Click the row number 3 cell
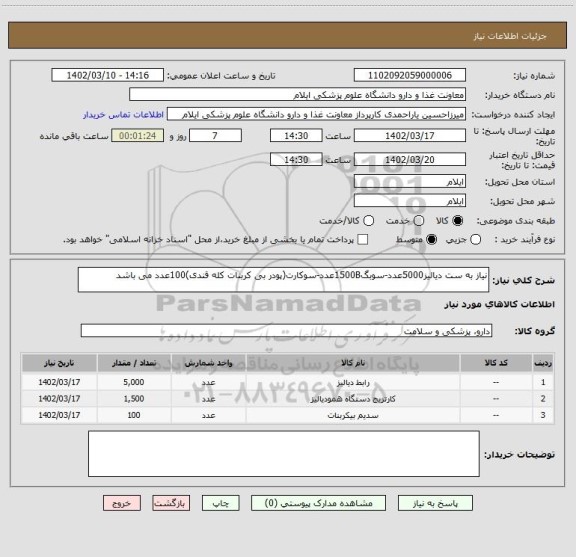The image size is (576, 557). pos(543,415)
